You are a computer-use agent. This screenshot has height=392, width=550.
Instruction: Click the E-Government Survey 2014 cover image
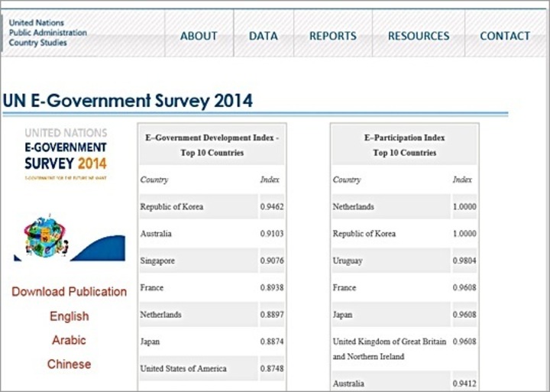(x=66, y=154)
